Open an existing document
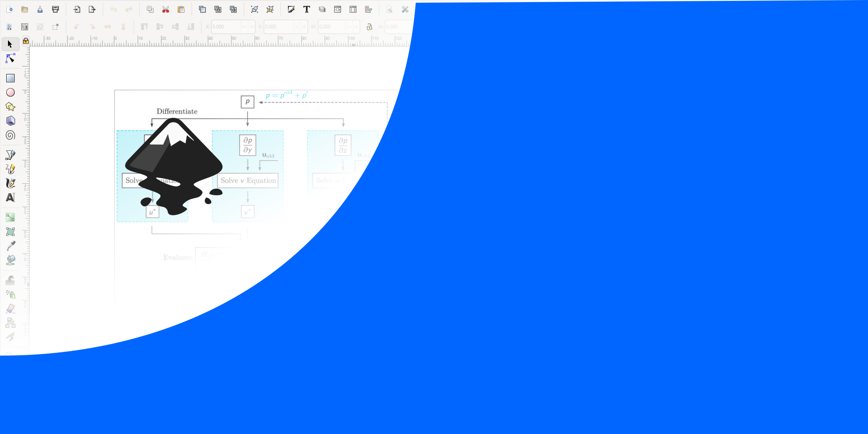Screen dimensions: 868x434 [x=25, y=9]
